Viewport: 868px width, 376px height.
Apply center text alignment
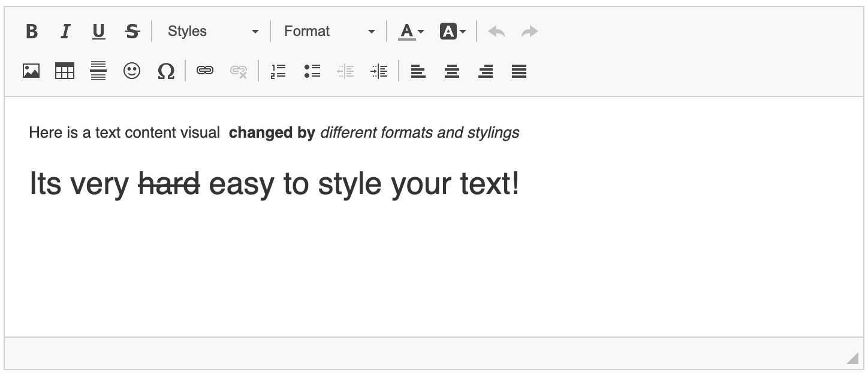[x=451, y=71]
